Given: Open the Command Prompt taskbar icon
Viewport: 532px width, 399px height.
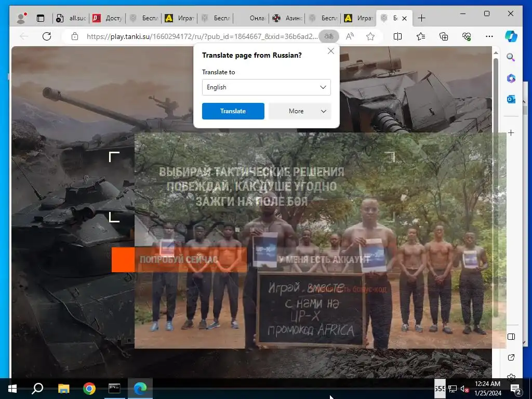Looking at the screenshot, I should (x=114, y=389).
